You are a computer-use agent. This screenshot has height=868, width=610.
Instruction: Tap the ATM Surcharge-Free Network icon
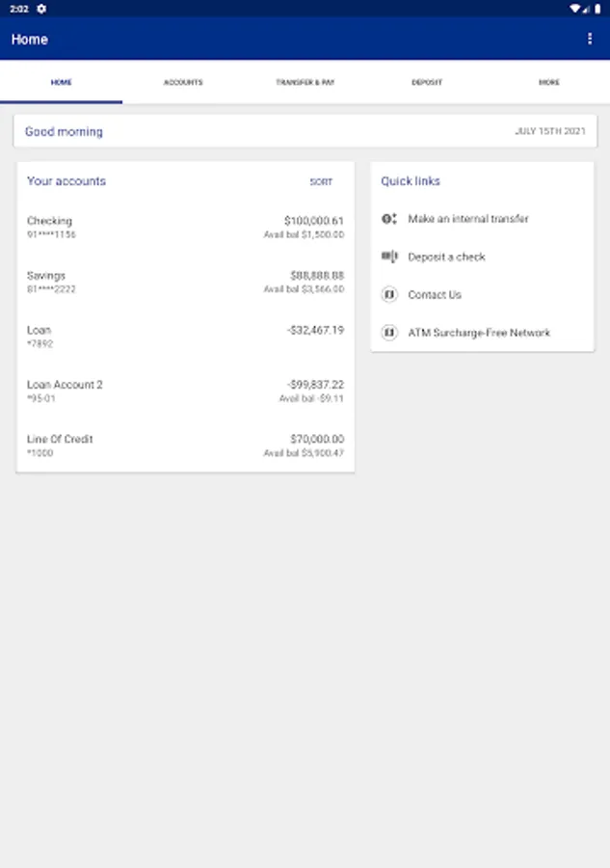389,333
